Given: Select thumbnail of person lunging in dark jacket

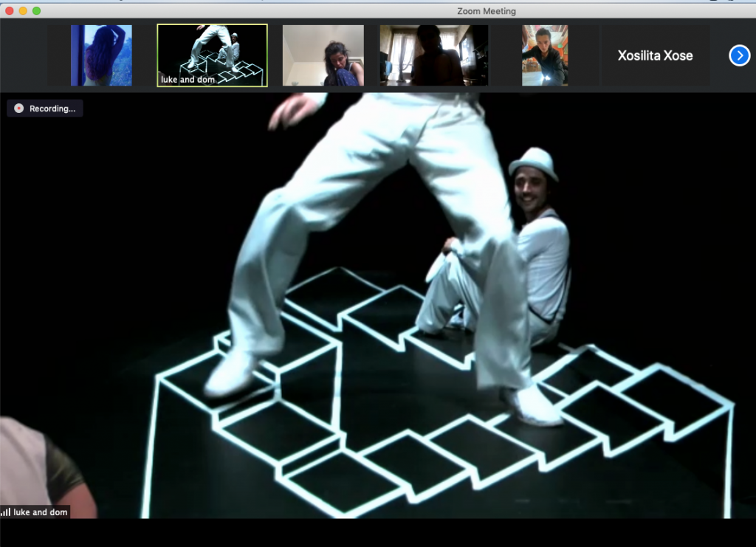Looking at the screenshot, I should coord(545,55).
